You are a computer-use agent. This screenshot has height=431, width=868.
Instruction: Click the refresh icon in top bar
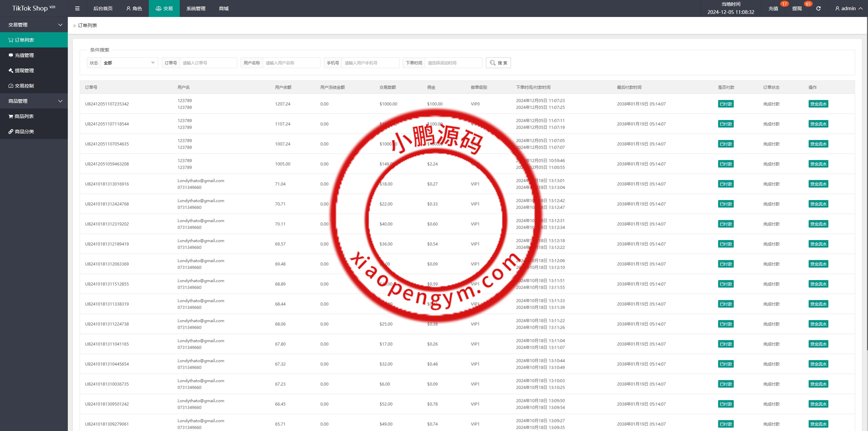click(x=818, y=8)
